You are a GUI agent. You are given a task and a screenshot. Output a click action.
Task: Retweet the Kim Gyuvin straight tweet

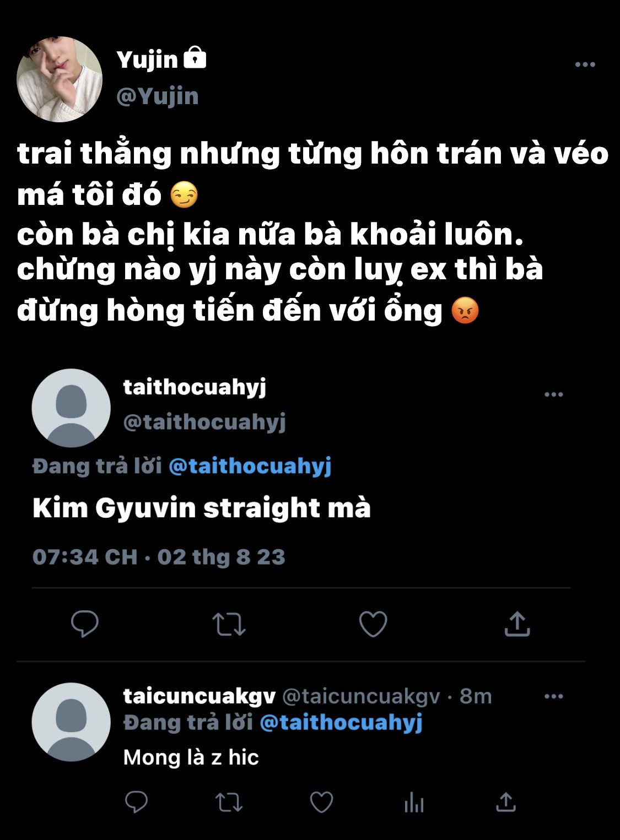coord(229,624)
